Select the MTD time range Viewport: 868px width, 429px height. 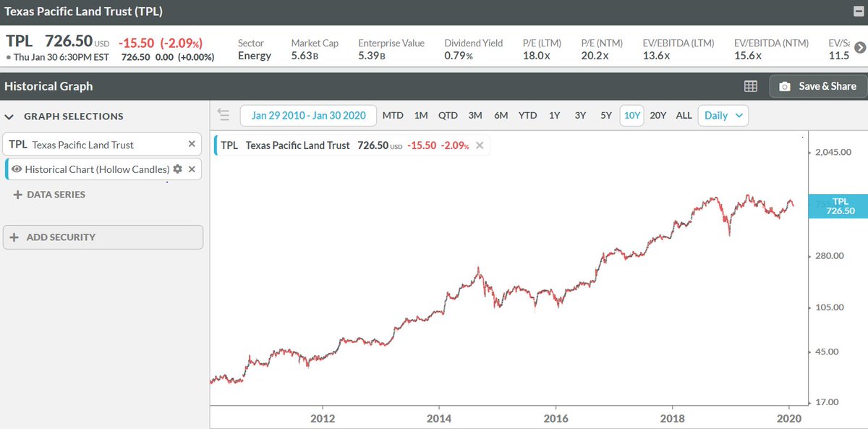393,115
